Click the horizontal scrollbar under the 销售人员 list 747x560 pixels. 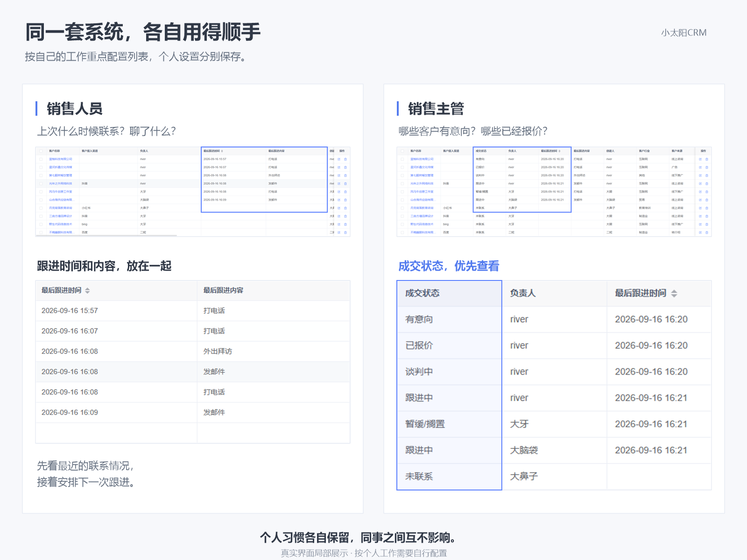coord(106,236)
